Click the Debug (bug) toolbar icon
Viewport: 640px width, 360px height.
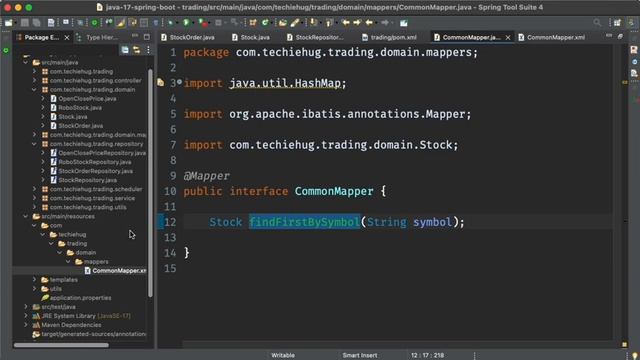(x=170, y=23)
